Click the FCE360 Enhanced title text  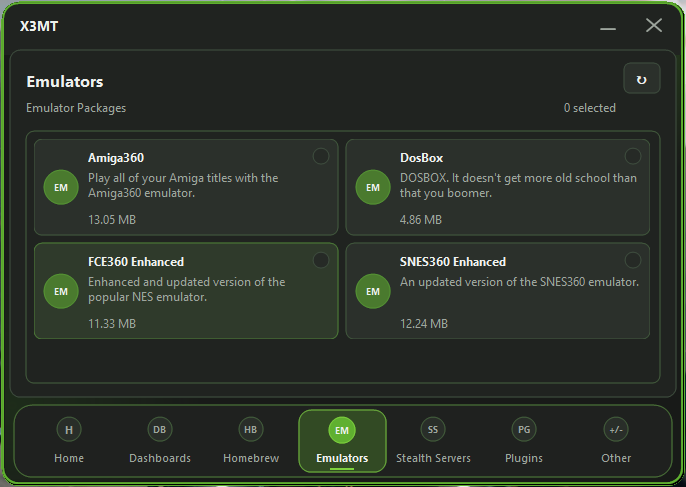pos(136,262)
